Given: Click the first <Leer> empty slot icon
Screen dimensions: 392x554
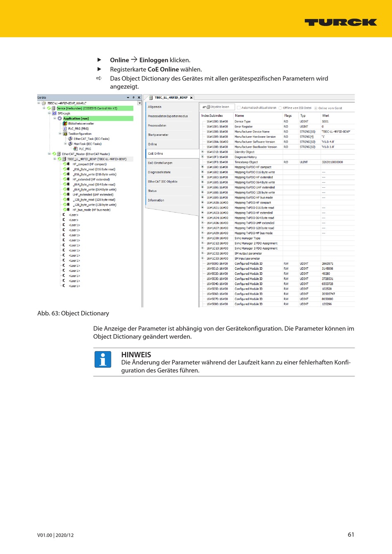Looking at the screenshot, I should [x=64, y=215].
